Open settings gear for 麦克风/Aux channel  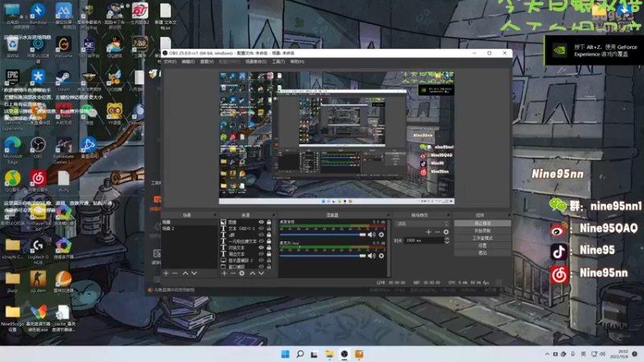(x=381, y=256)
